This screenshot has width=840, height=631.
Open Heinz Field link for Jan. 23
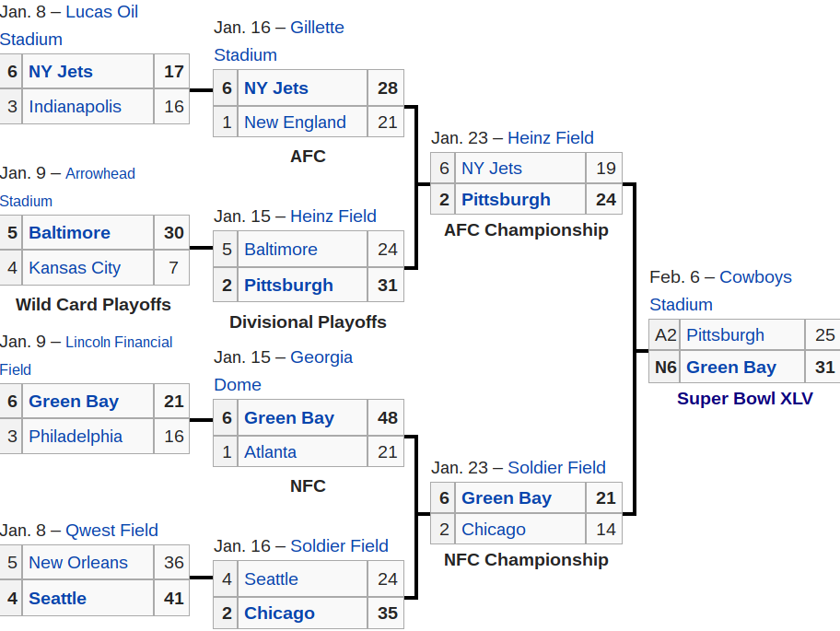point(551,137)
